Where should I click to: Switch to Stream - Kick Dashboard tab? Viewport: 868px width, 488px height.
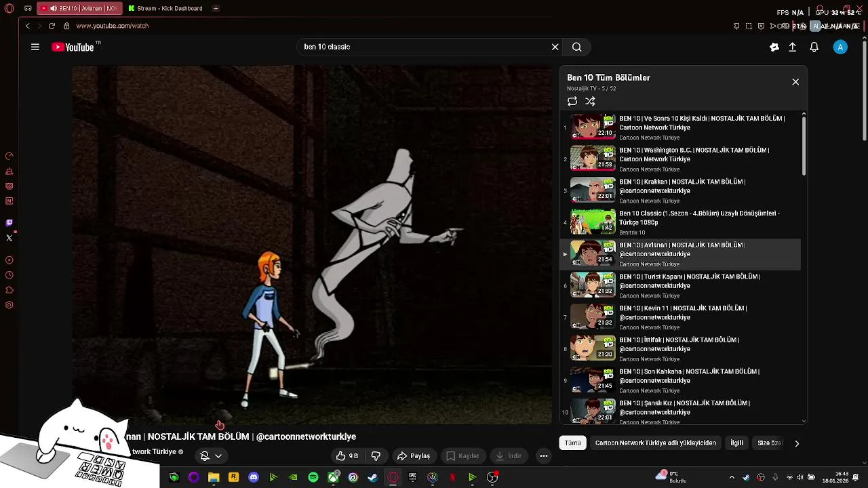coord(165,8)
